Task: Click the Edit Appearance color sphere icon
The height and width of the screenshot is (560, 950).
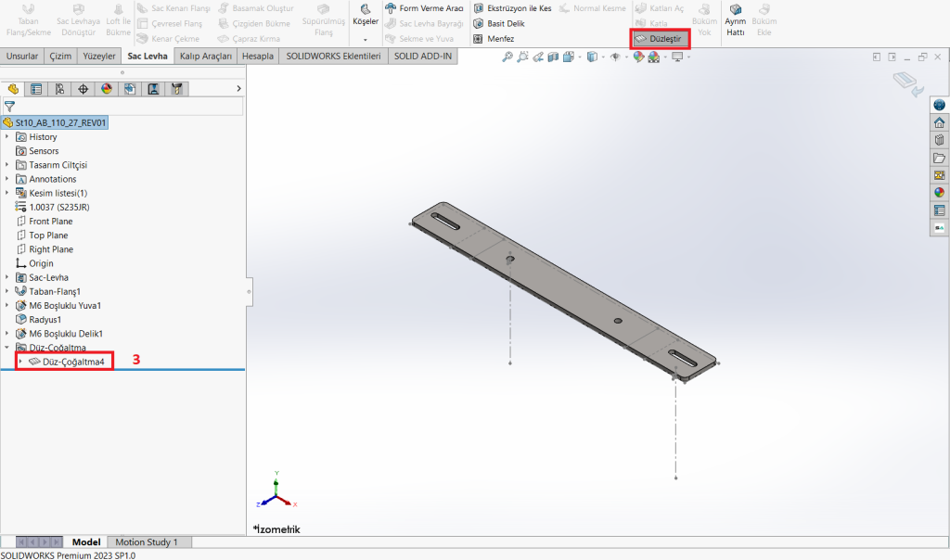Action: 637,57
